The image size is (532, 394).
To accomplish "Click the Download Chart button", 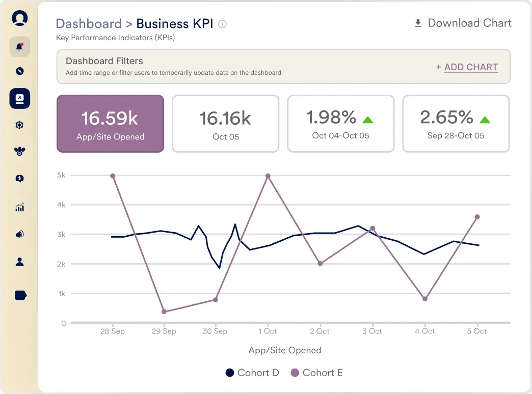I will (463, 23).
